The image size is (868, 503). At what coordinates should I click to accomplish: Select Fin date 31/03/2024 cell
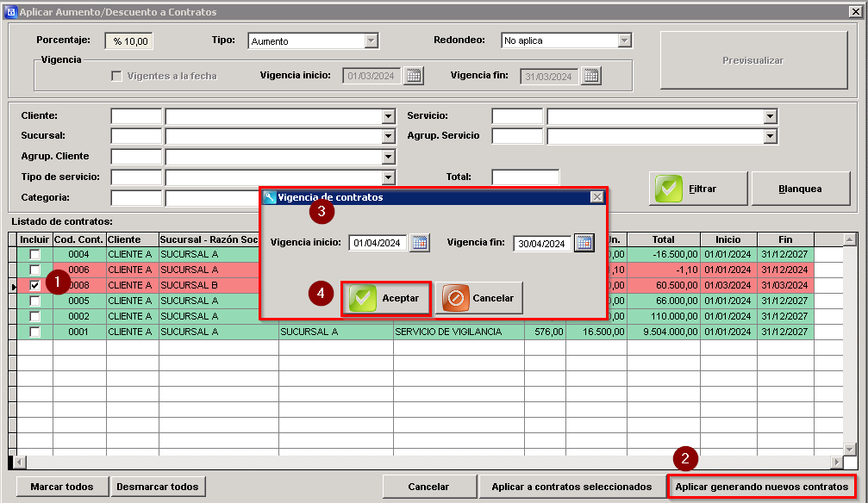785,286
